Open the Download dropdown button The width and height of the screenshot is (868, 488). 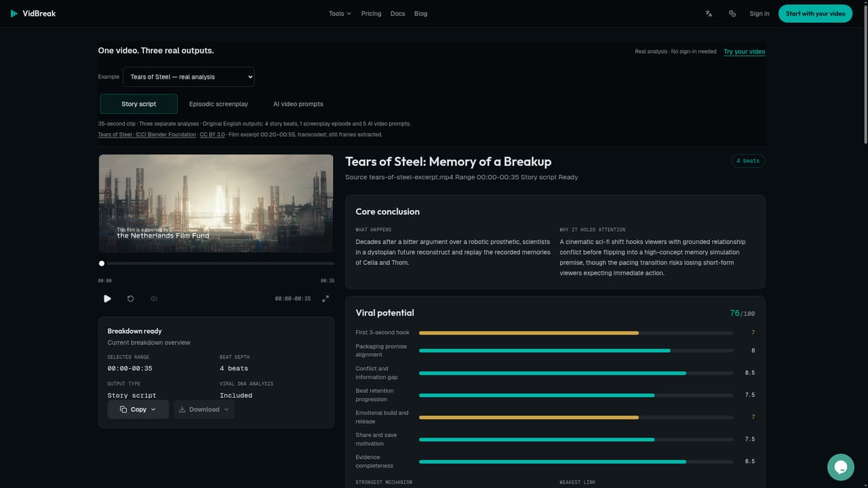tap(204, 409)
